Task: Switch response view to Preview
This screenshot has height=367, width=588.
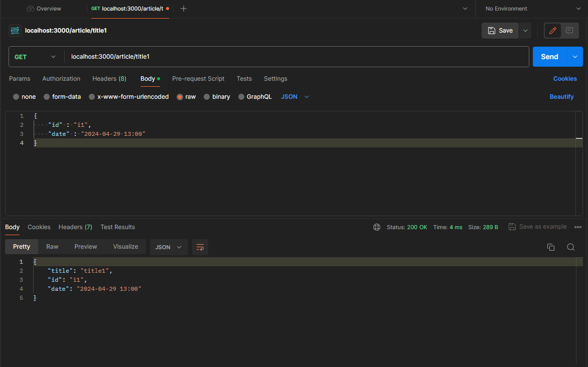Action: pyautogui.click(x=85, y=247)
